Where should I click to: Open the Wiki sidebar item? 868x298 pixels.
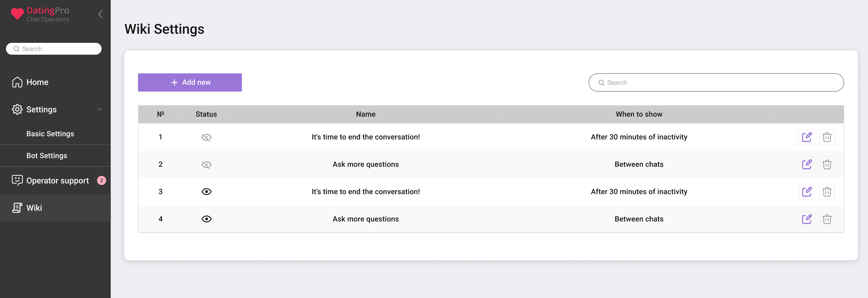click(x=34, y=208)
